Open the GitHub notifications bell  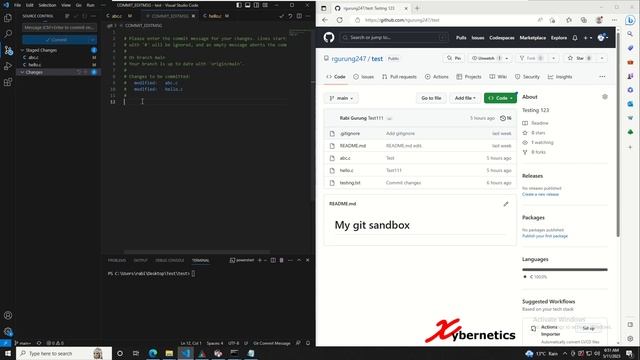[575, 38]
